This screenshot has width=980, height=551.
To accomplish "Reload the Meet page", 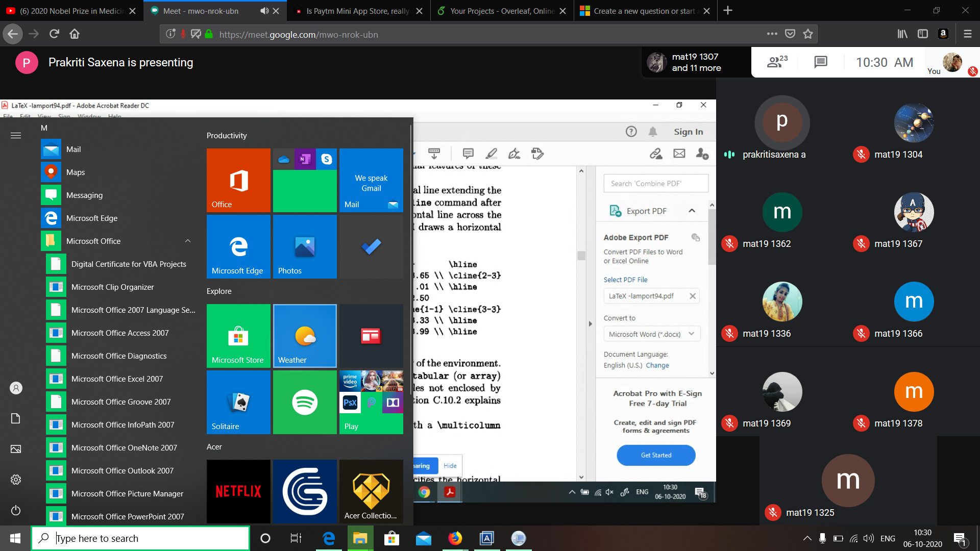I will [54, 34].
